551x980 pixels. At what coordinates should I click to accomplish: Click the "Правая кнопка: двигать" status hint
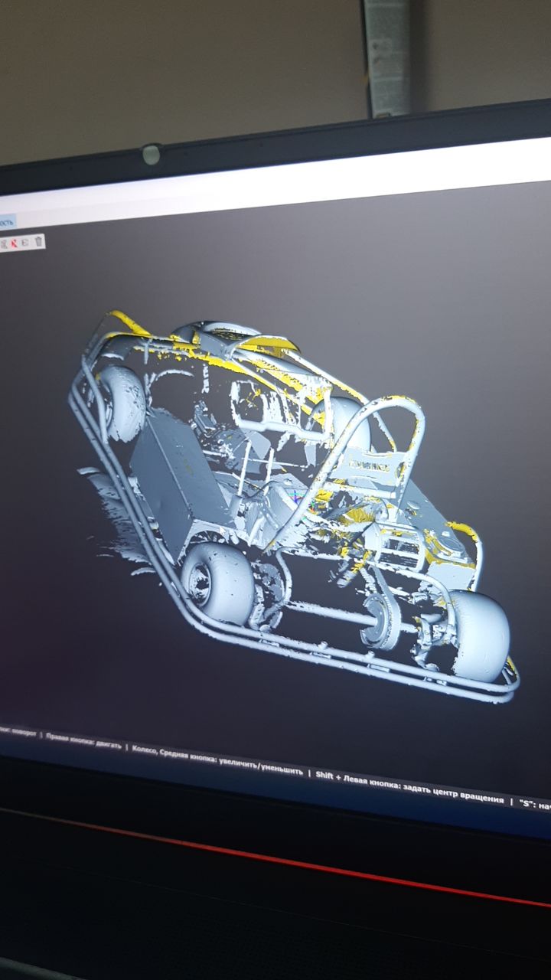83,742
